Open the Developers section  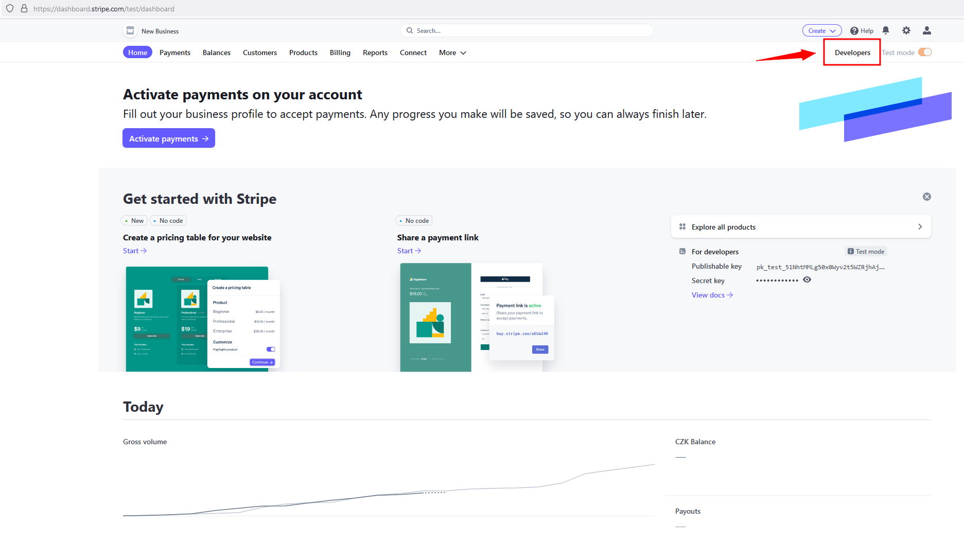pos(852,52)
